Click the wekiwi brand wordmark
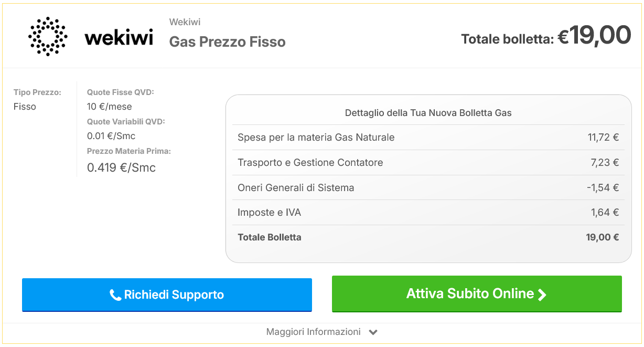 [x=119, y=37]
